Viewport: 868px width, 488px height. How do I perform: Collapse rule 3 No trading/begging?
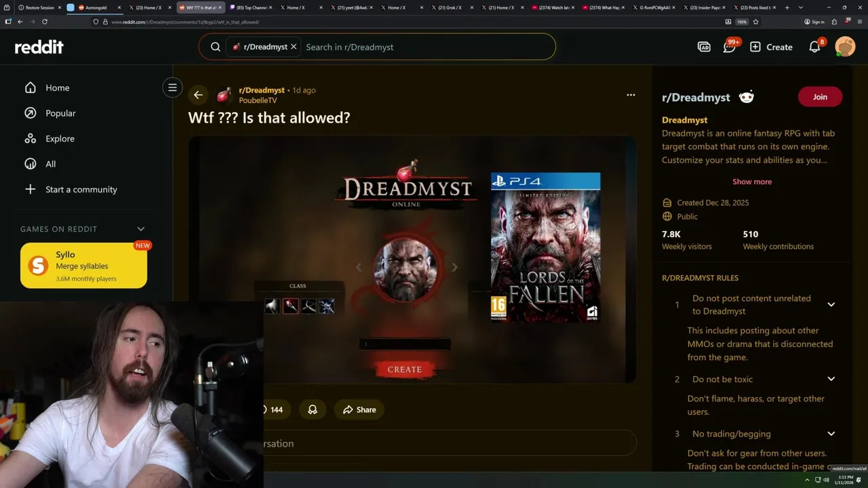[831, 434]
